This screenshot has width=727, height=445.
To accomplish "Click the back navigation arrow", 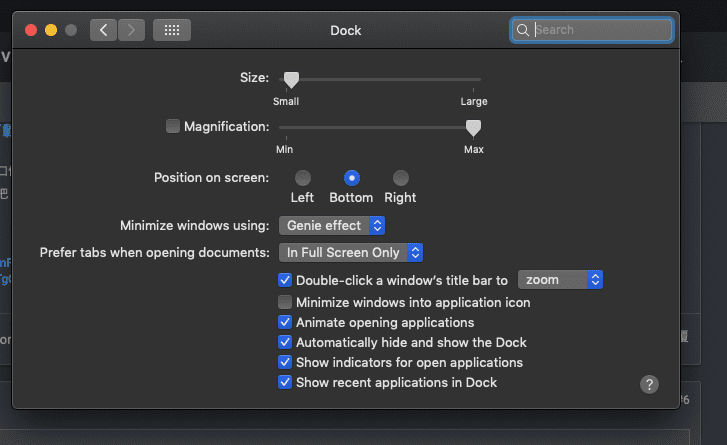I will pyautogui.click(x=103, y=30).
